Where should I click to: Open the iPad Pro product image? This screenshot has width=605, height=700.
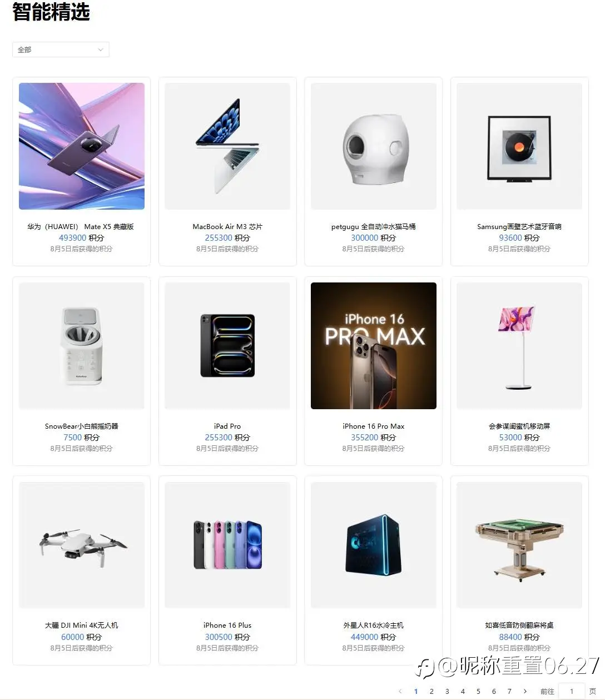click(227, 346)
